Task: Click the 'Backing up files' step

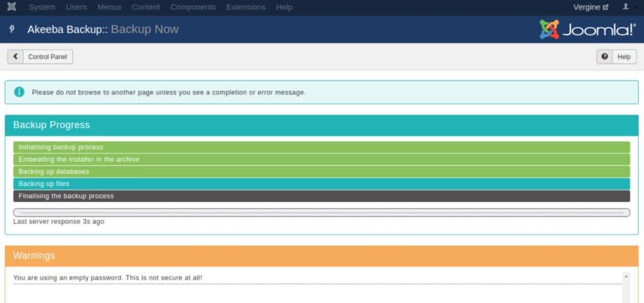Action: (x=321, y=184)
